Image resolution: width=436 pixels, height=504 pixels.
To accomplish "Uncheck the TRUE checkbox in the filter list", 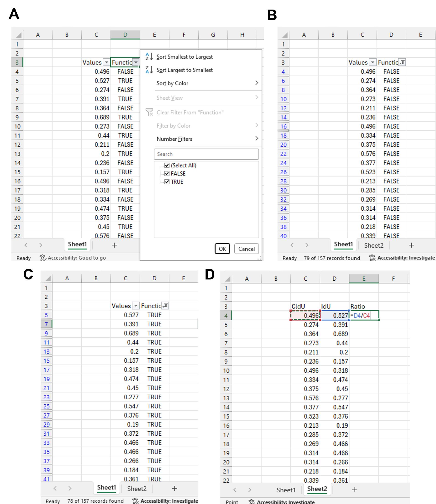I will click(x=167, y=182).
